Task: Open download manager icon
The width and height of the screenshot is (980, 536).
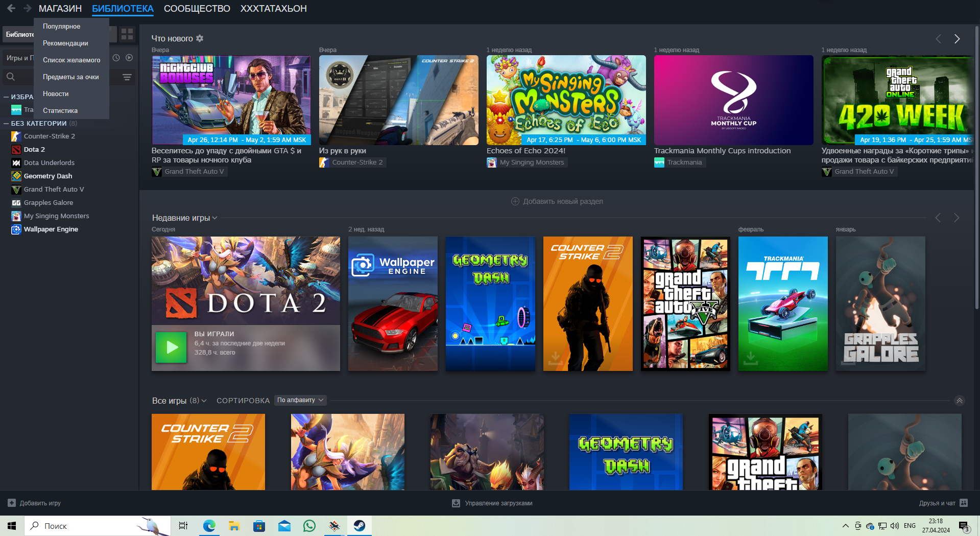Action: (456, 503)
